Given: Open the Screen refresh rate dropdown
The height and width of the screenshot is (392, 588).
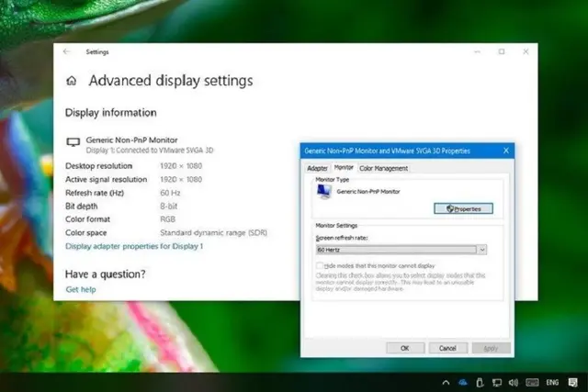Looking at the screenshot, I should (401, 250).
